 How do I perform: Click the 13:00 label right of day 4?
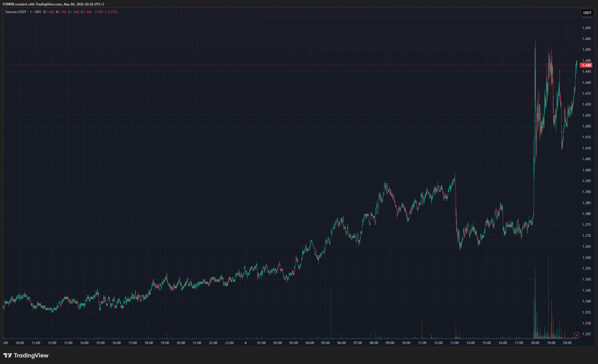tap(454, 343)
